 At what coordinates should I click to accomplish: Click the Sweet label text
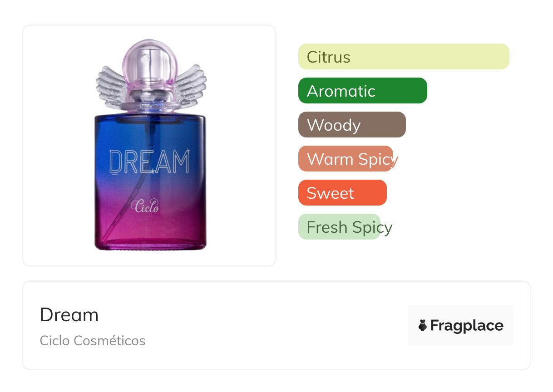pos(331,193)
